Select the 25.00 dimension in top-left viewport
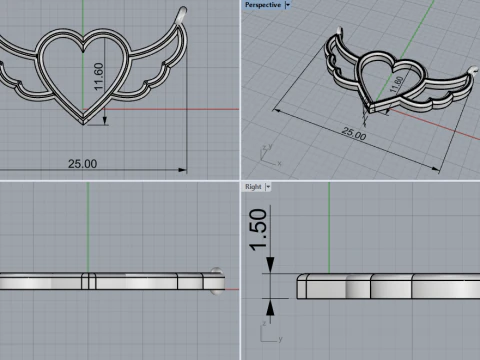The image size is (480, 360). coord(82,164)
